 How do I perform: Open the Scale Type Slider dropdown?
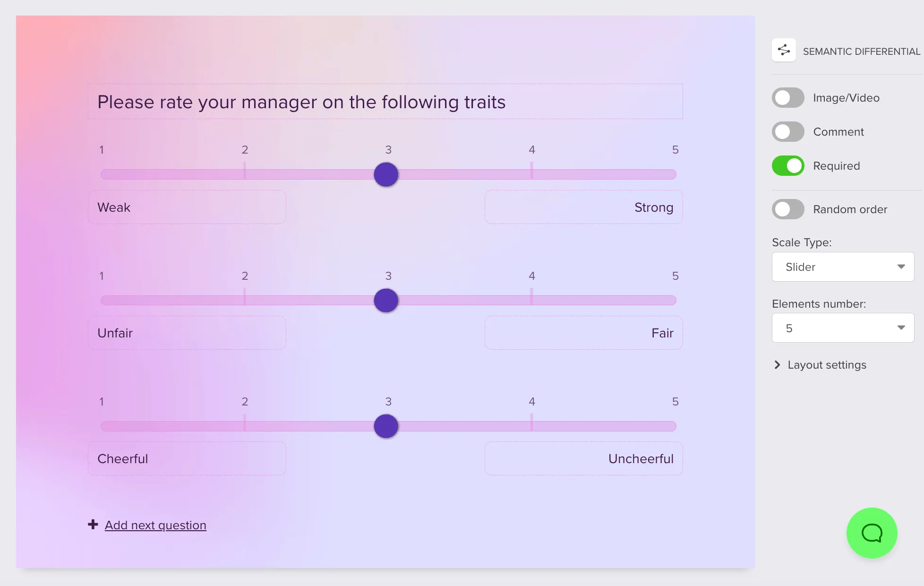(843, 267)
